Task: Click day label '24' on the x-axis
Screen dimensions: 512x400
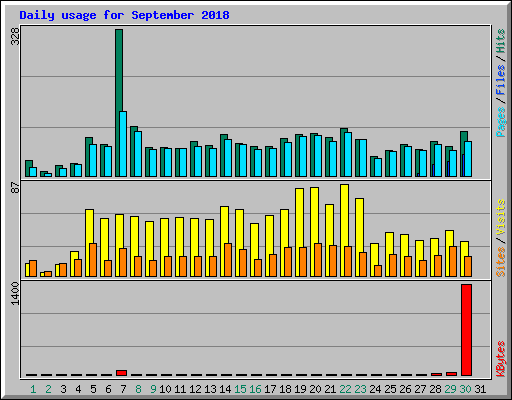Action: tap(375, 389)
